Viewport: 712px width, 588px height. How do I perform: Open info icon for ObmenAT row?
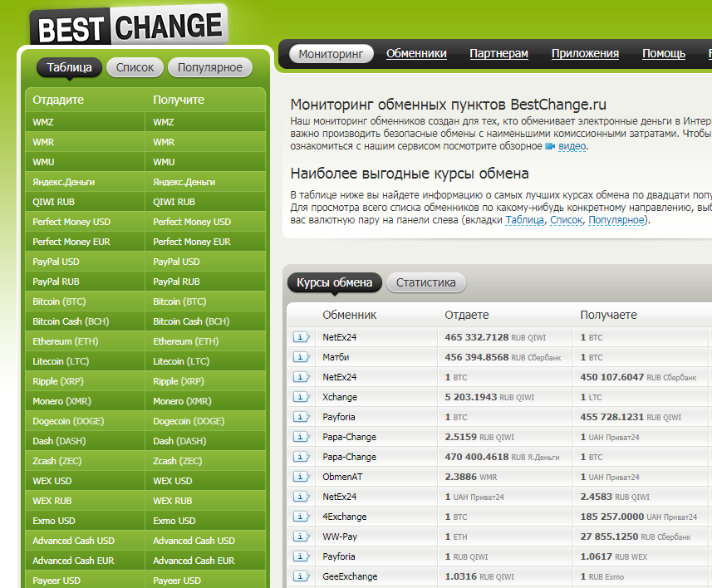[x=301, y=477]
